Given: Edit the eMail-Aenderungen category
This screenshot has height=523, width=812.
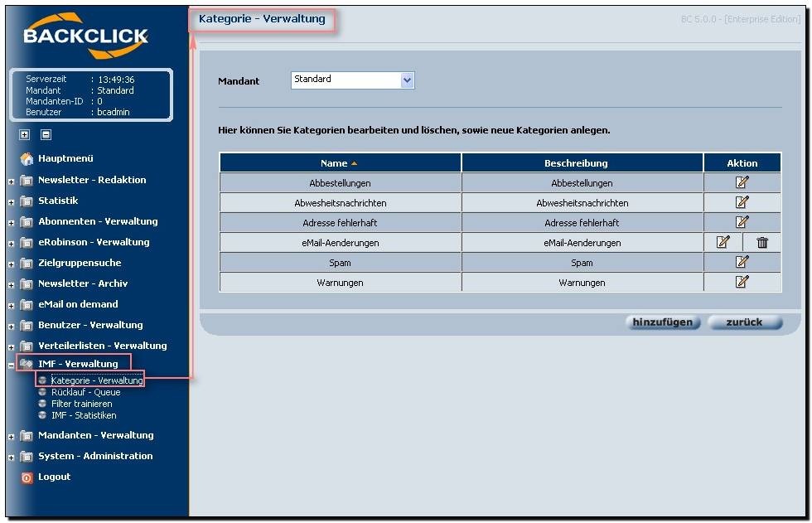Looking at the screenshot, I should (x=723, y=242).
